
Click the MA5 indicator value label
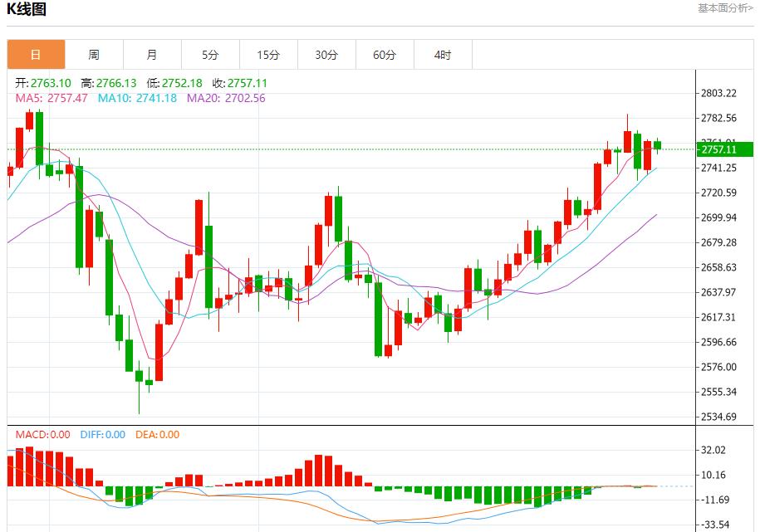[x=51, y=98]
